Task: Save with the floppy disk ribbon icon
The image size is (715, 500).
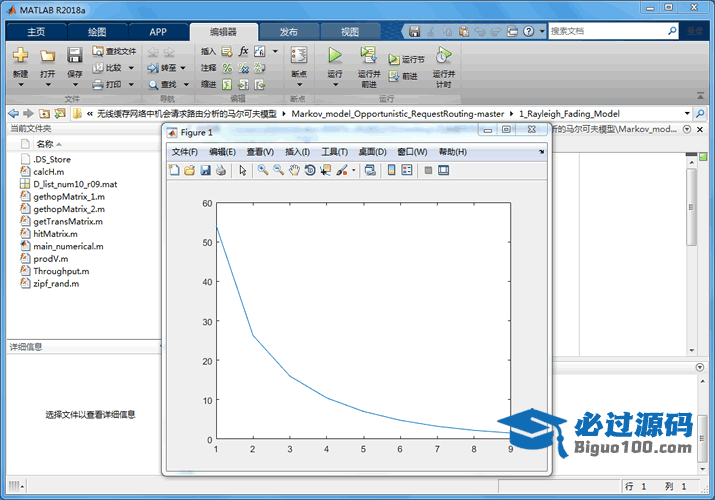Action: coord(74,55)
